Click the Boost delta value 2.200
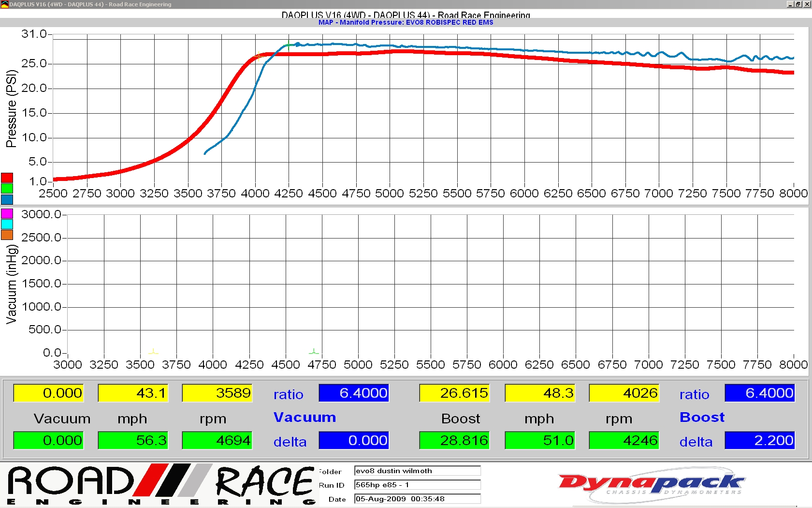 (760, 440)
